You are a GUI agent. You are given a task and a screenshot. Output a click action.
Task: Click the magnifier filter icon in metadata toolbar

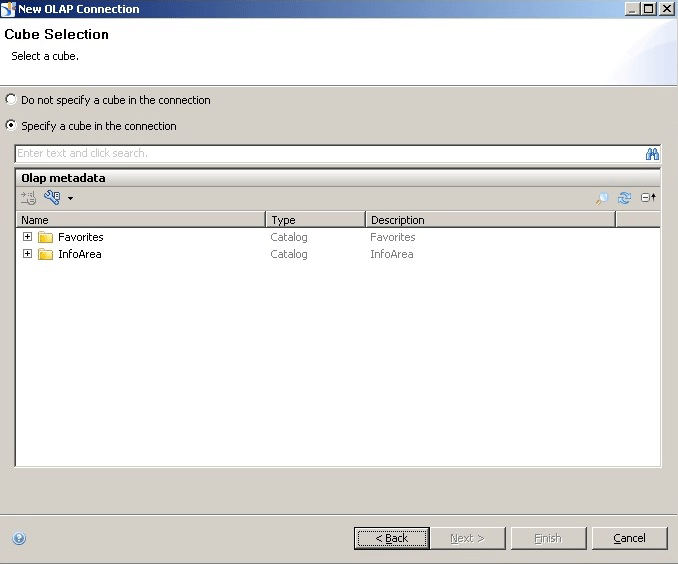click(x=601, y=198)
